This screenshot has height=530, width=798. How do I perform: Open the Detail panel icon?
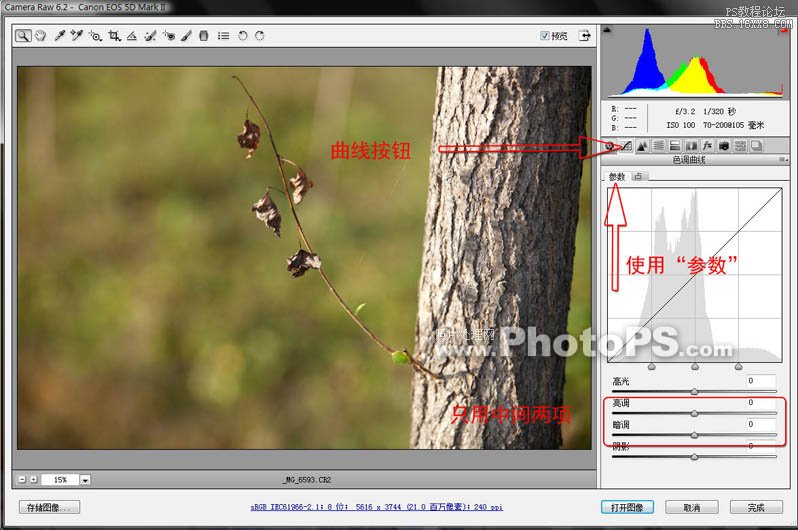pos(642,146)
